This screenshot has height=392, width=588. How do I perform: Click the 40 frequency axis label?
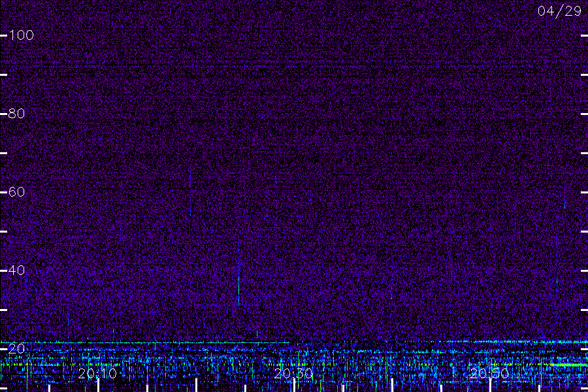coord(16,270)
